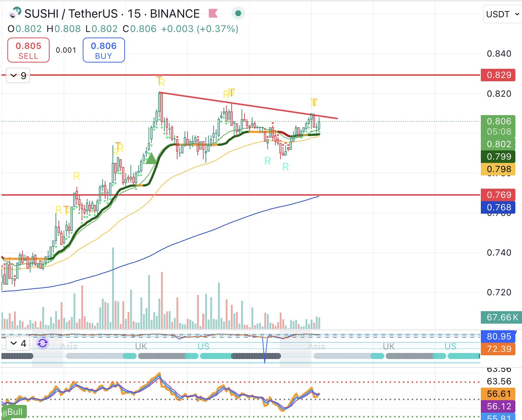Click the green up-triangle signal marker

(x=151, y=159)
